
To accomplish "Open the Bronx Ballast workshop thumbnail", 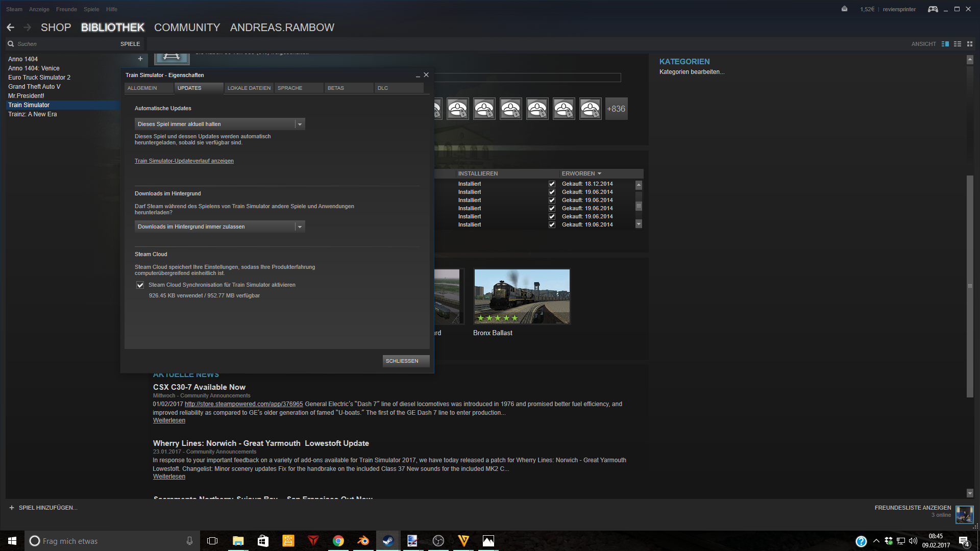I will click(x=522, y=296).
